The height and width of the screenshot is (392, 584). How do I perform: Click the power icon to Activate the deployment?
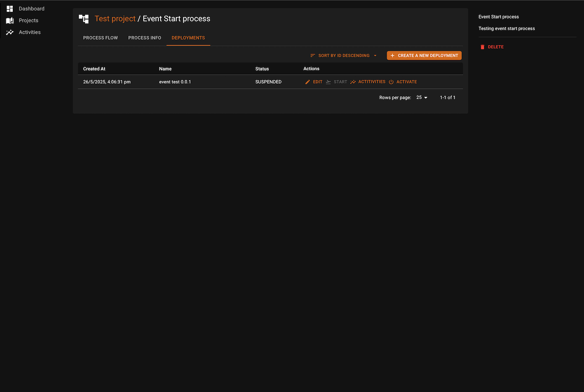pos(391,82)
